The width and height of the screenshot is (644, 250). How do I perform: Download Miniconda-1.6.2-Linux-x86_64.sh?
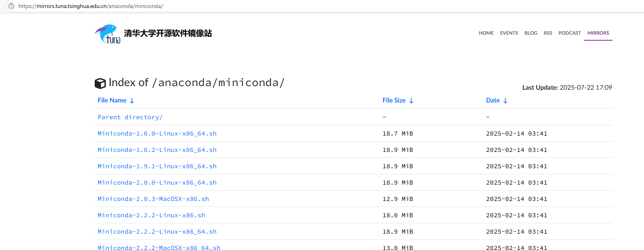[157, 150]
